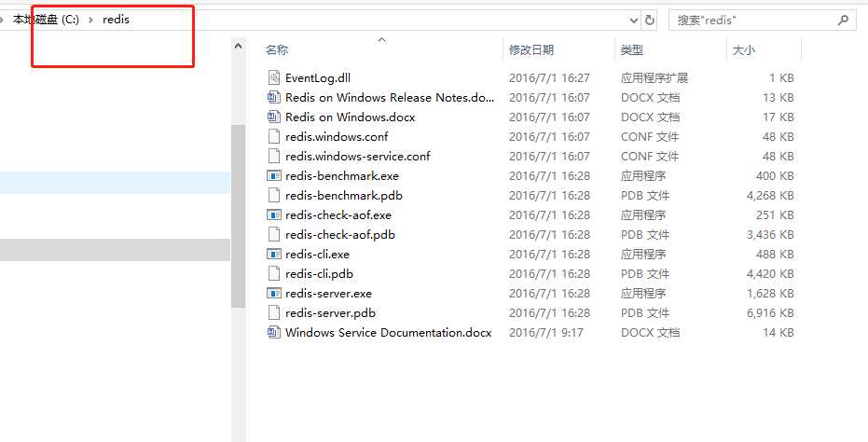Sort files by 大小 column
The image size is (868, 442).
click(743, 49)
